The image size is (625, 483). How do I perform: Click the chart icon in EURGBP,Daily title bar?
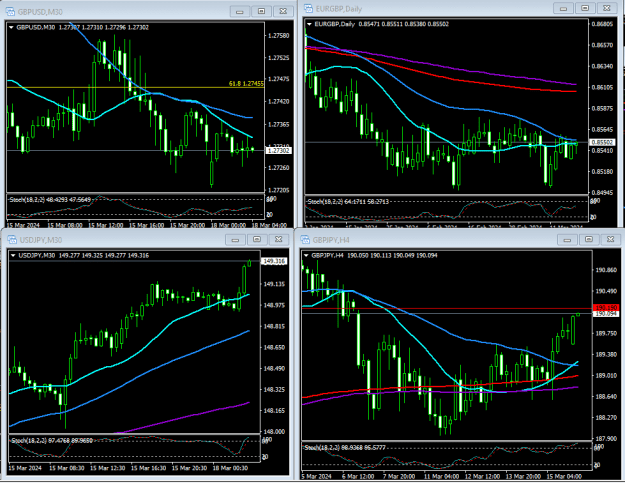point(308,8)
